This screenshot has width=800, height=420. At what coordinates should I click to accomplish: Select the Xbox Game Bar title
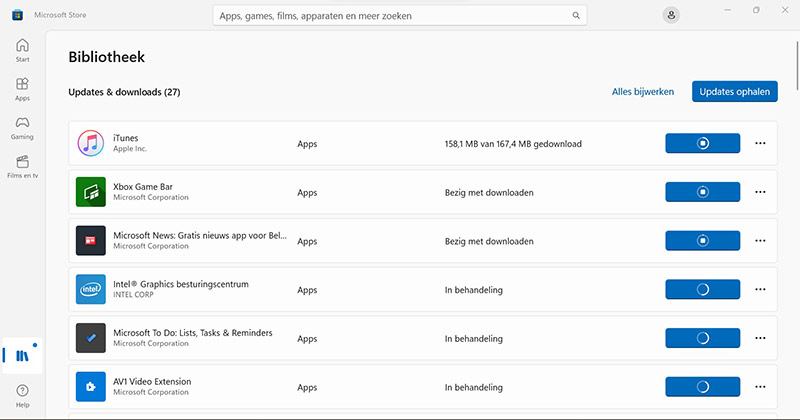[143, 187]
